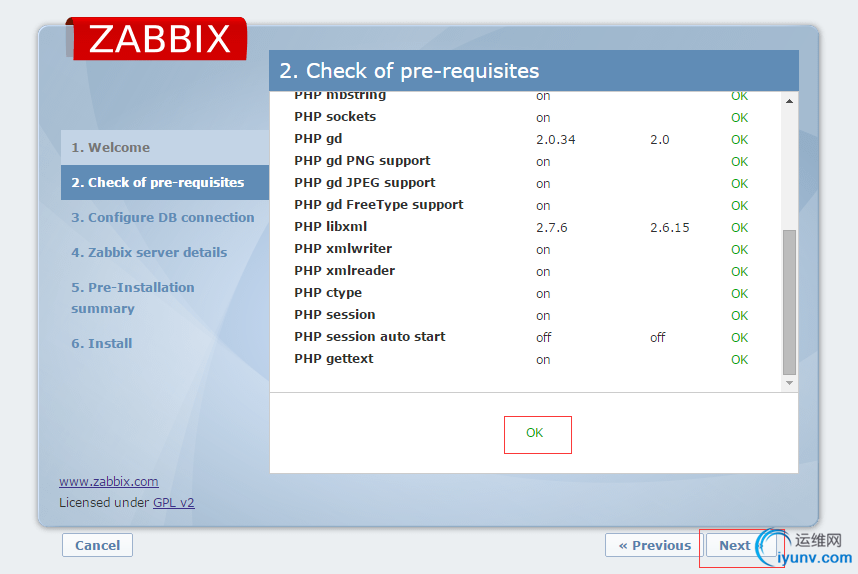The height and width of the screenshot is (574, 858).
Task: Click the requisites list scrollbar thumb
Action: tap(789, 302)
